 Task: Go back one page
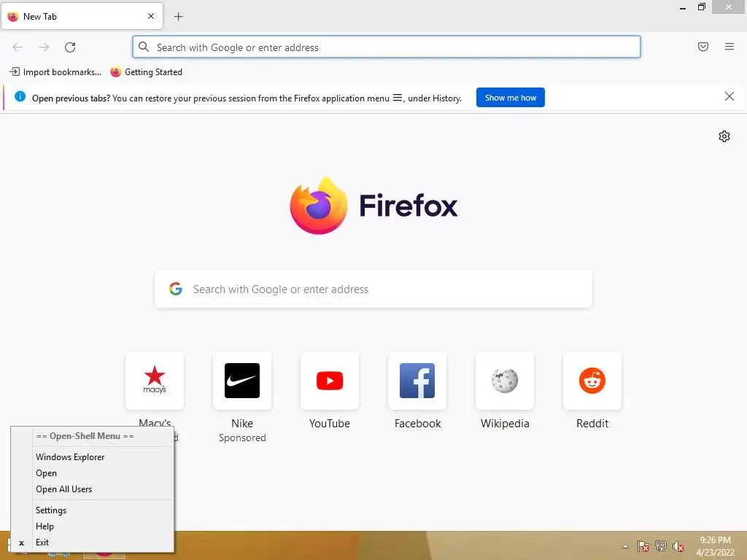18,47
